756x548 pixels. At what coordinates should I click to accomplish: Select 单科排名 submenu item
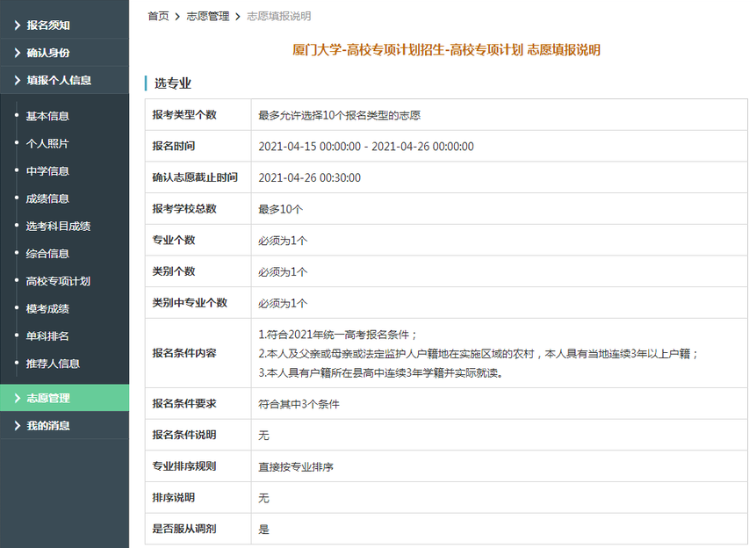pyautogui.click(x=47, y=336)
